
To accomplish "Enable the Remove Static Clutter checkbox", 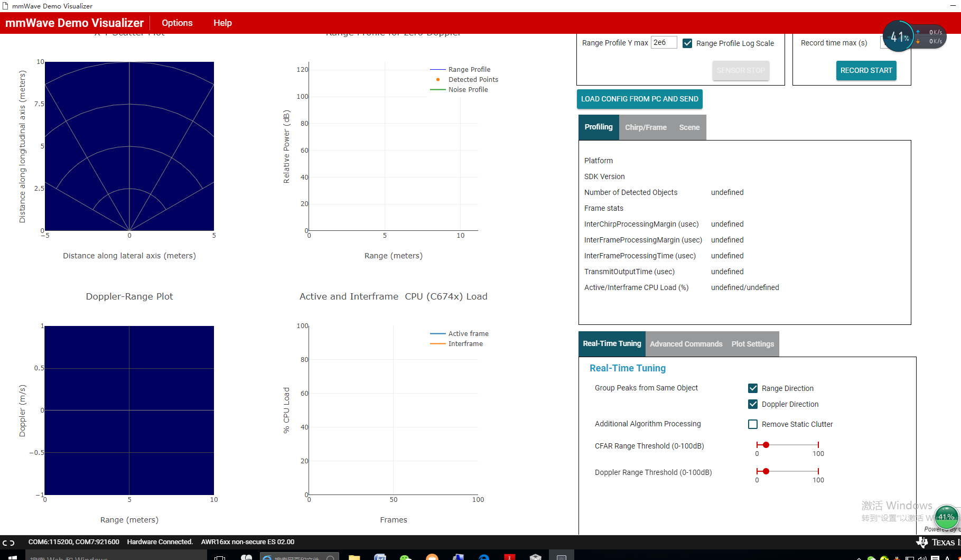I will tap(753, 424).
